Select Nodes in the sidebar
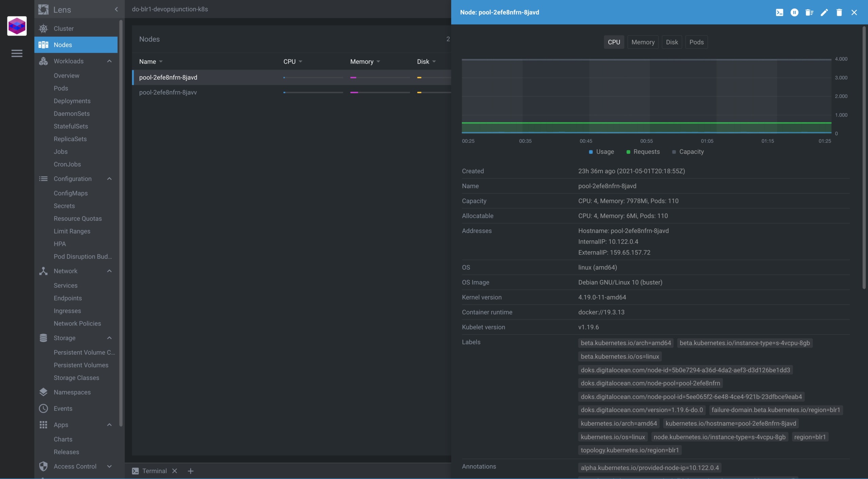This screenshot has height=479, width=868. (x=76, y=45)
